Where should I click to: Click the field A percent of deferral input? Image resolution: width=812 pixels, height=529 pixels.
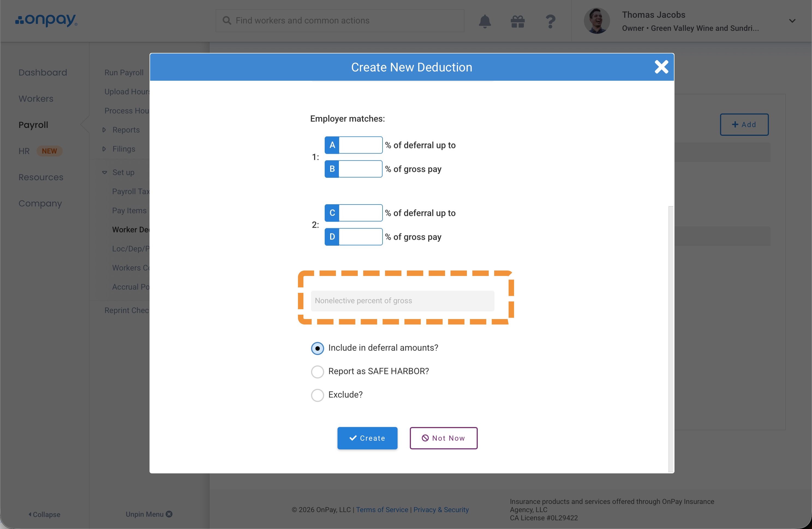pos(360,145)
